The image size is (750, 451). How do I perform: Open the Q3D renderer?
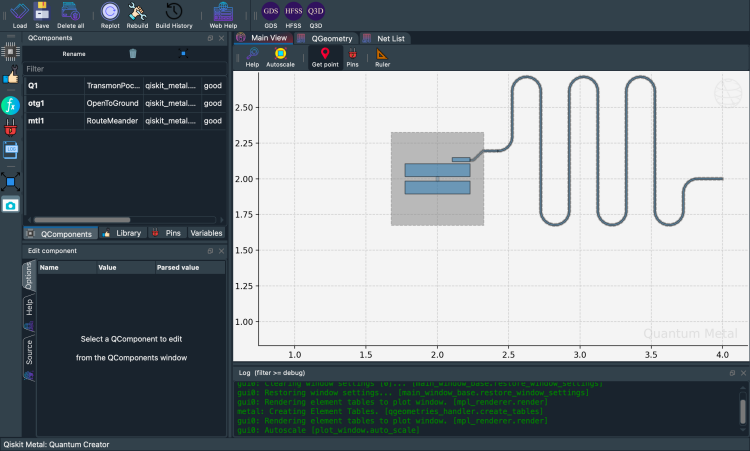[x=316, y=15]
